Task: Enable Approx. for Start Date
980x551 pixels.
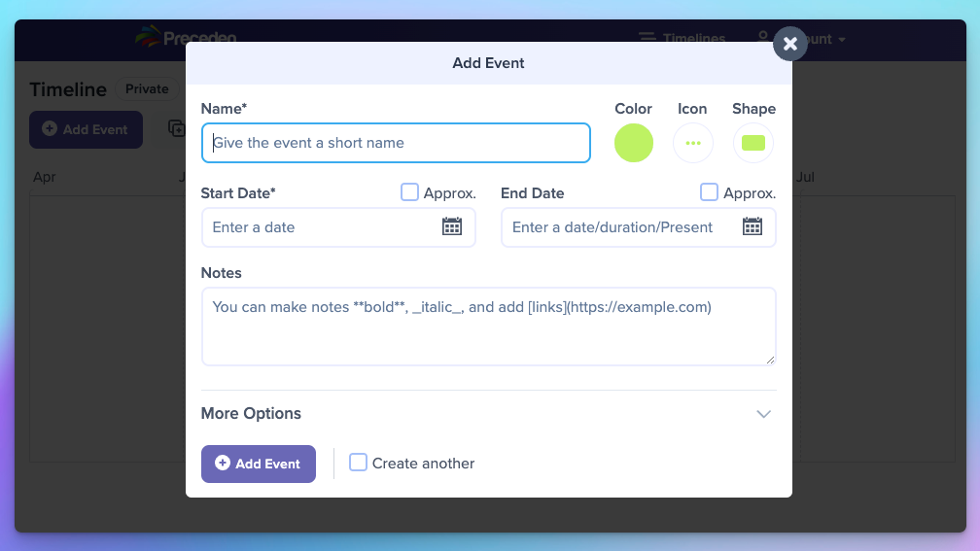Action: point(409,192)
